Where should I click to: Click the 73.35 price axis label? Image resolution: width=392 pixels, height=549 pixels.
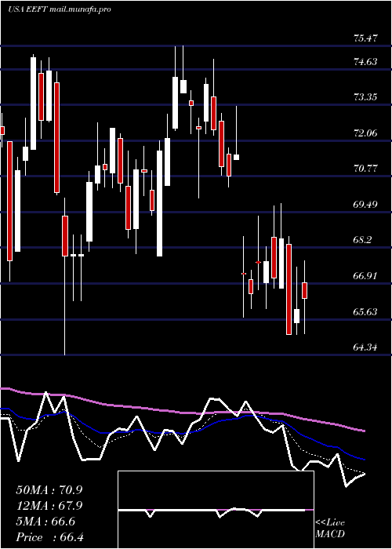click(365, 97)
